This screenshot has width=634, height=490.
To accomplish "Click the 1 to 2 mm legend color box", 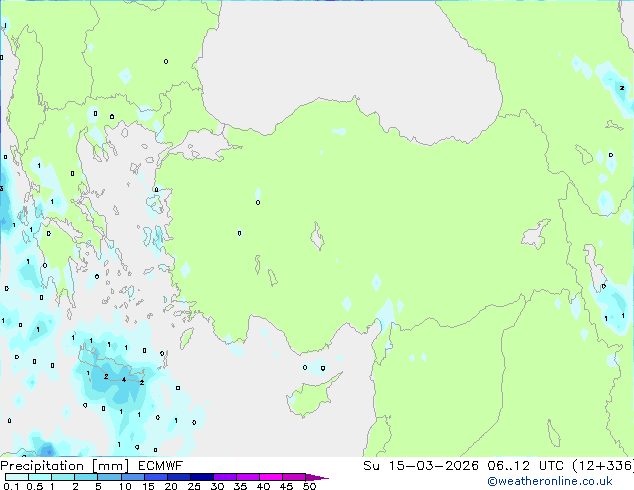I will pyautogui.click(x=63, y=477).
